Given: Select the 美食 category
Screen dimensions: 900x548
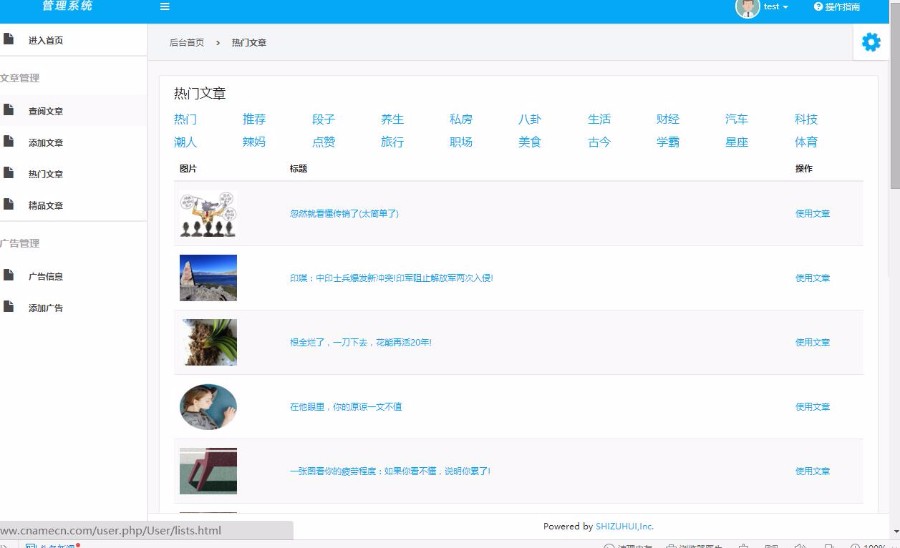Looking at the screenshot, I should [x=530, y=142].
